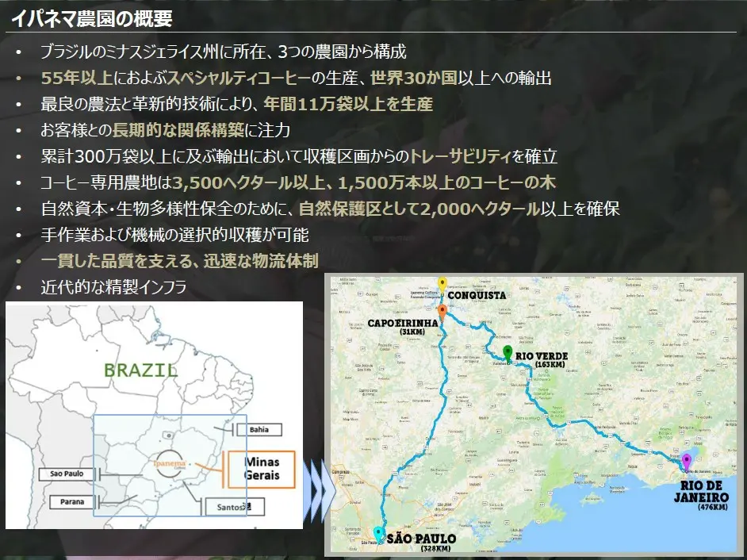Click the BRAZIL map title text
Image resolution: width=747 pixels, height=560 pixels.
pyautogui.click(x=140, y=370)
